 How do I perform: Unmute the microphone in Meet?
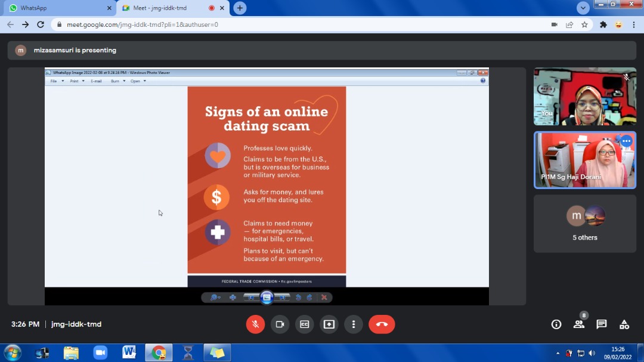pyautogui.click(x=255, y=324)
